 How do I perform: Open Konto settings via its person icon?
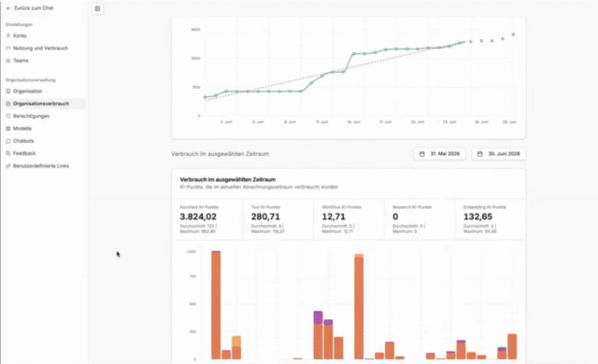(8, 35)
